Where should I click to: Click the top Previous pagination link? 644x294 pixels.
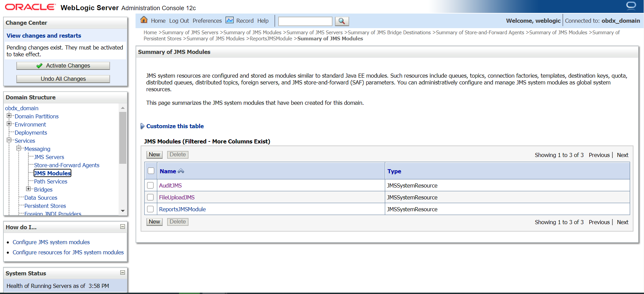(599, 155)
